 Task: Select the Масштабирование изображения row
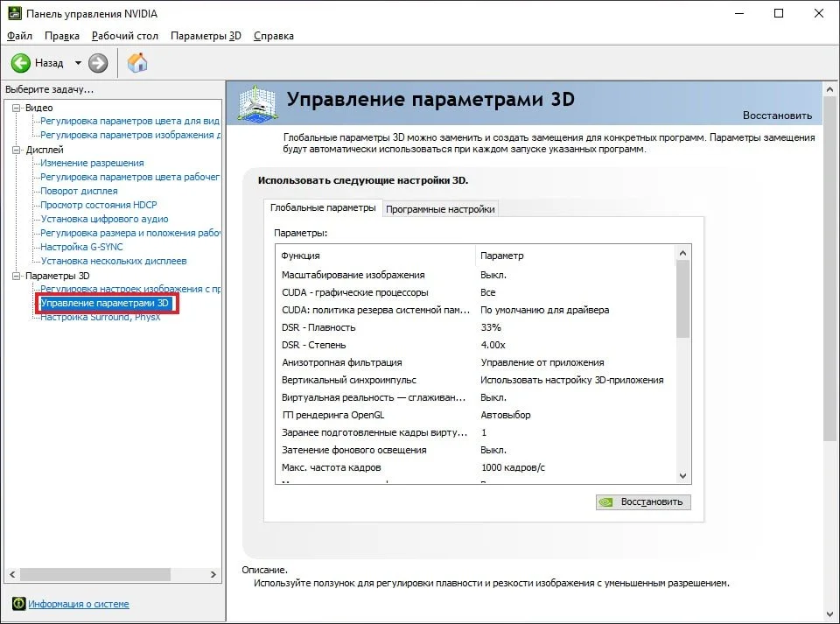(475, 275)
